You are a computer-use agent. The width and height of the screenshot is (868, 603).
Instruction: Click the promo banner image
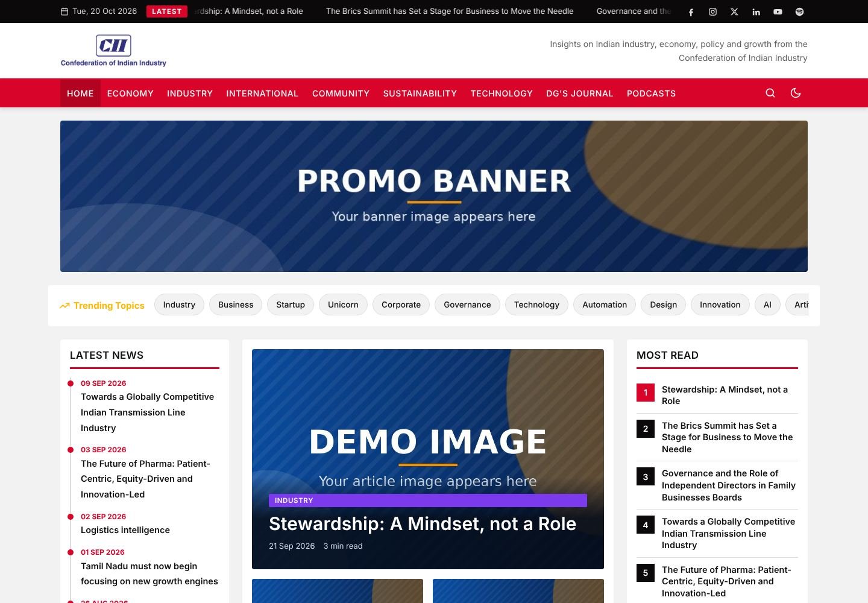434,196
